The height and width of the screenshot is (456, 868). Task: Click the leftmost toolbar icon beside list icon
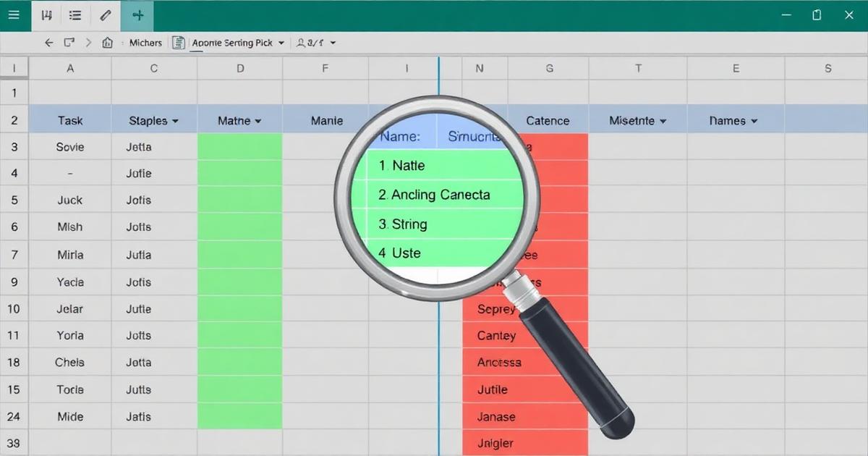(x=47, y=15)
